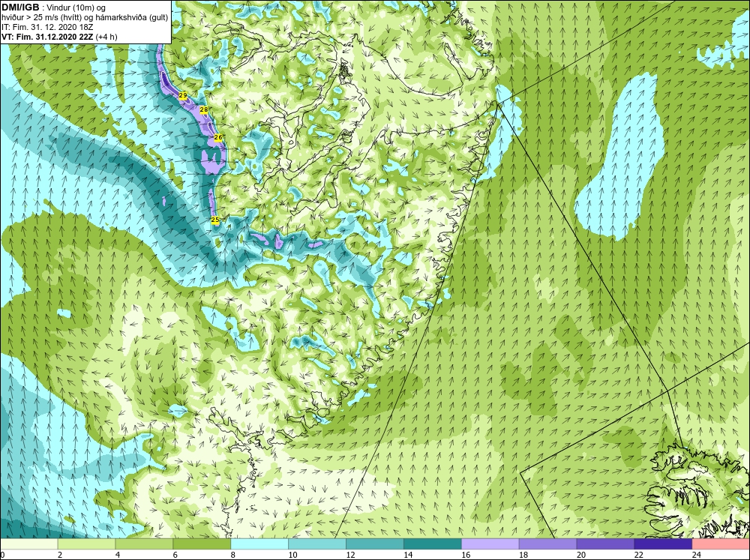This screenshot has width=750, height=560.
Task: Click the legend scale value 0
Action: [x=3, y=555]
